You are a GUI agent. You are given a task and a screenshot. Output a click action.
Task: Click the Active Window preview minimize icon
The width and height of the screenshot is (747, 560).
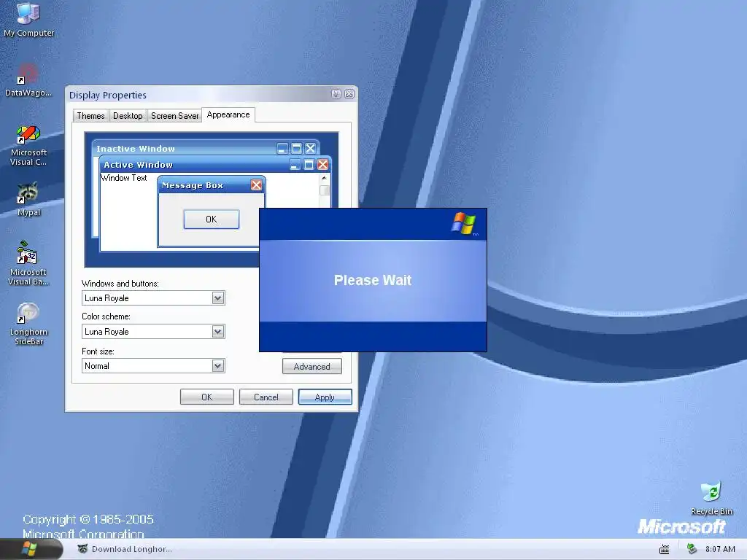(x=295, y=164)
